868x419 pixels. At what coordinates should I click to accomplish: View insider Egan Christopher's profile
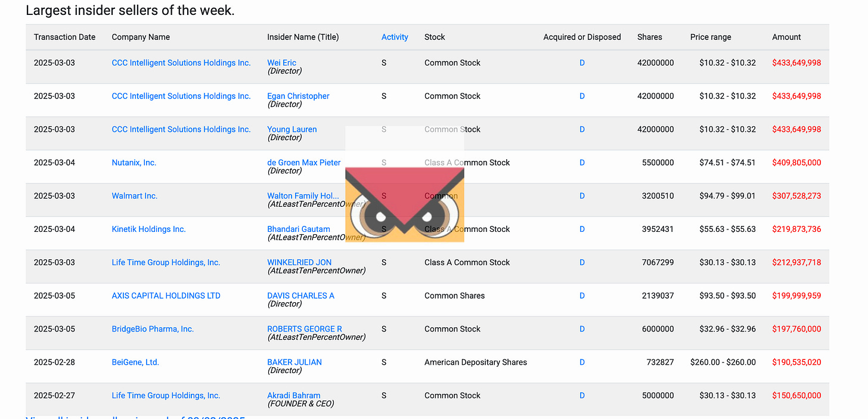(298, 96)
